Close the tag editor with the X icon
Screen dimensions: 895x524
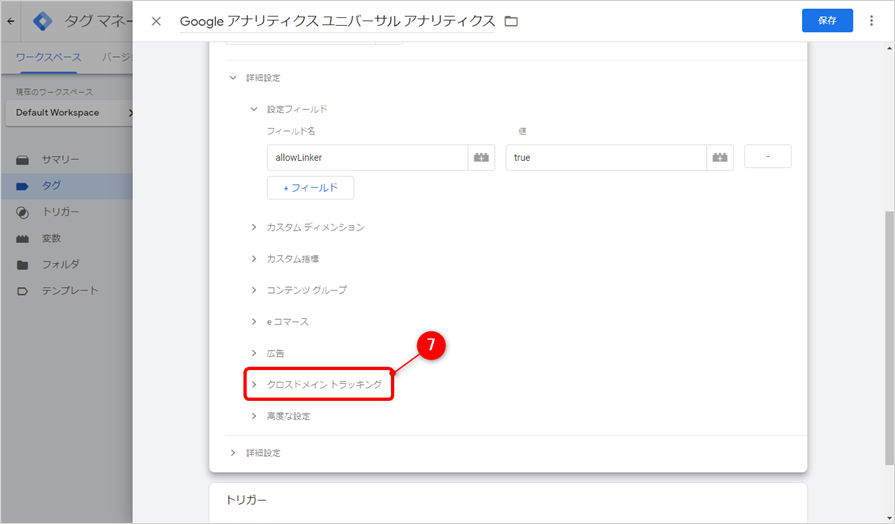(x=156, y=21)
